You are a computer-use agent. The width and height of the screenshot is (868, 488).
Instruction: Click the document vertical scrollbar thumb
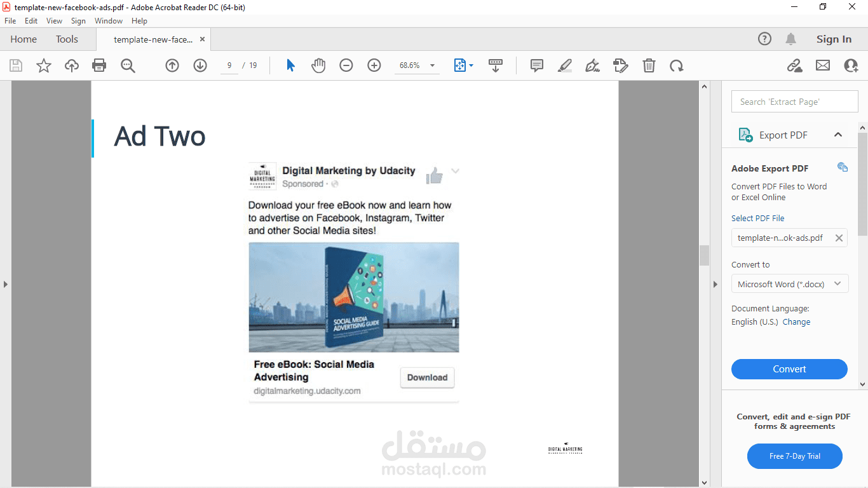704,255
